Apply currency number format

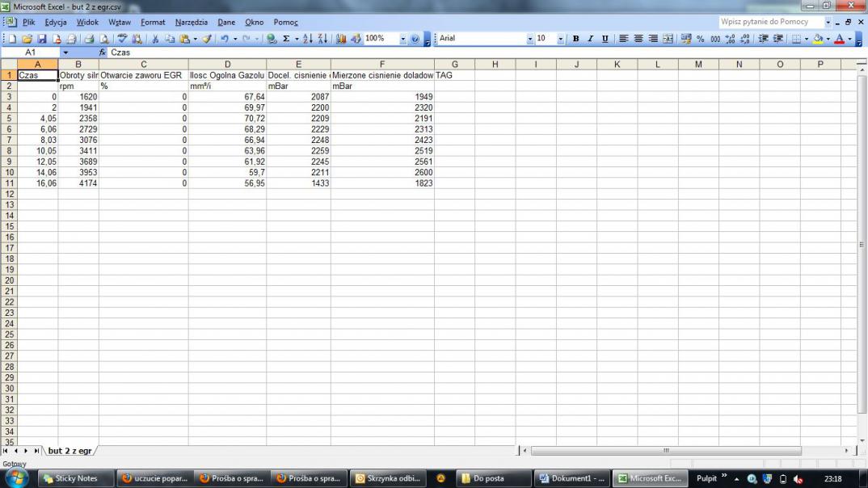tap(686, 39)
